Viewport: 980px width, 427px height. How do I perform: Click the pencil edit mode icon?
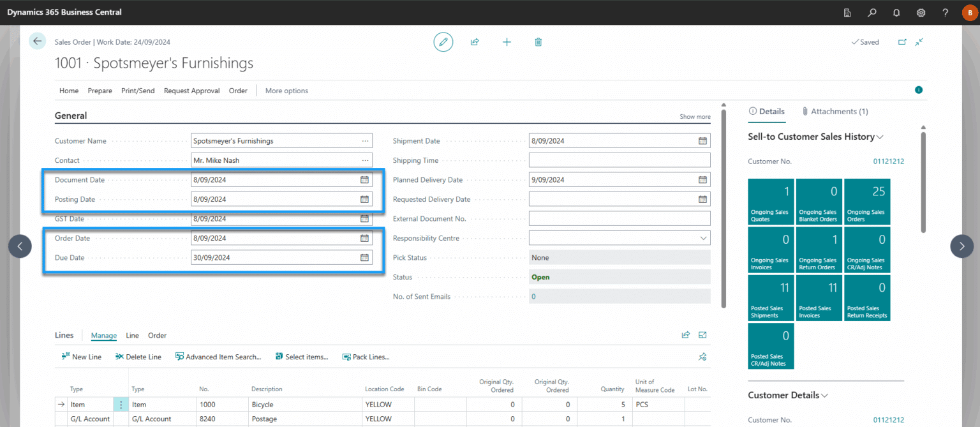pos(443,42)
